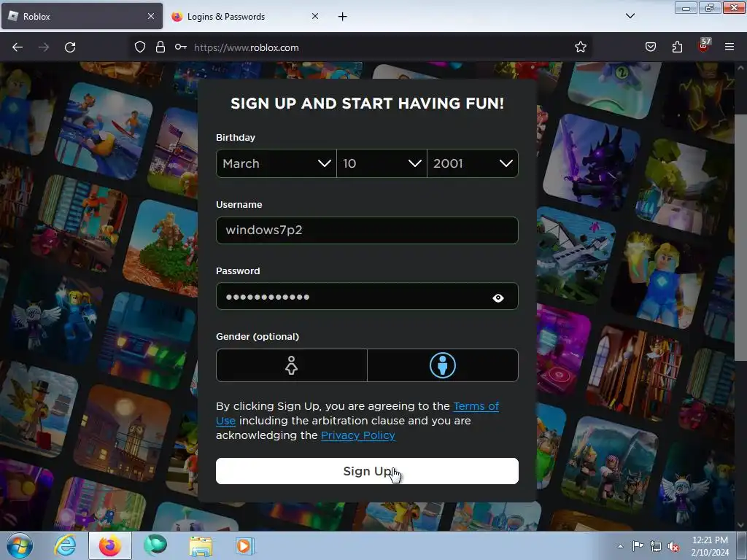List all tabs with the chevron button
747x560 pixels.
coord(630,16)
